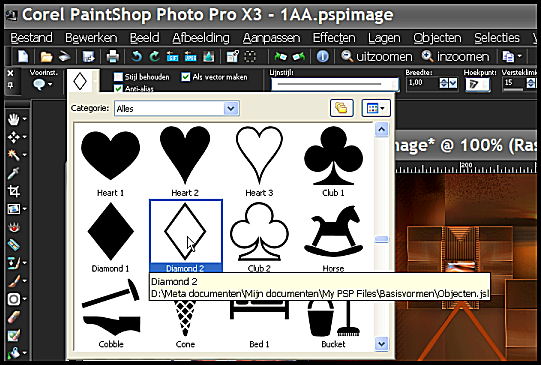This screenshot has width=541, height=365.
Task: Select the Flood Fill tool
Action: (13, 353)
